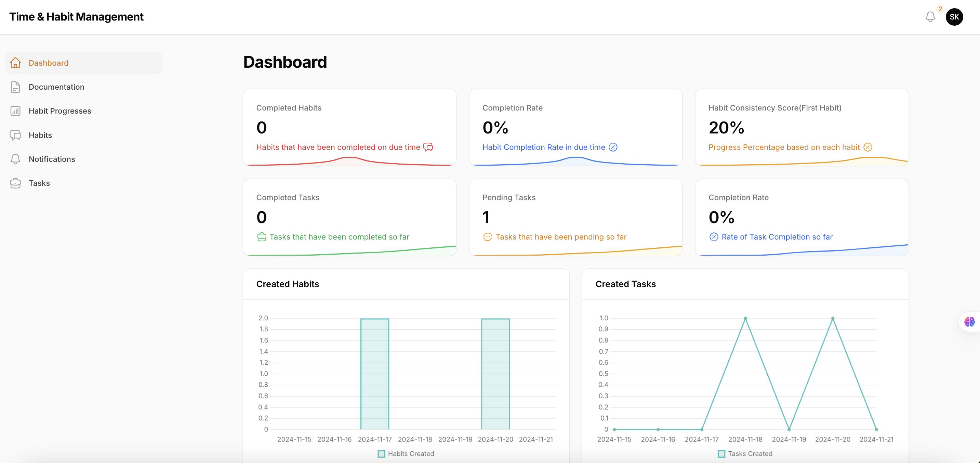Click the Documentation file icon
Viewport: 980px width, 463px height.
coord(15,87)
